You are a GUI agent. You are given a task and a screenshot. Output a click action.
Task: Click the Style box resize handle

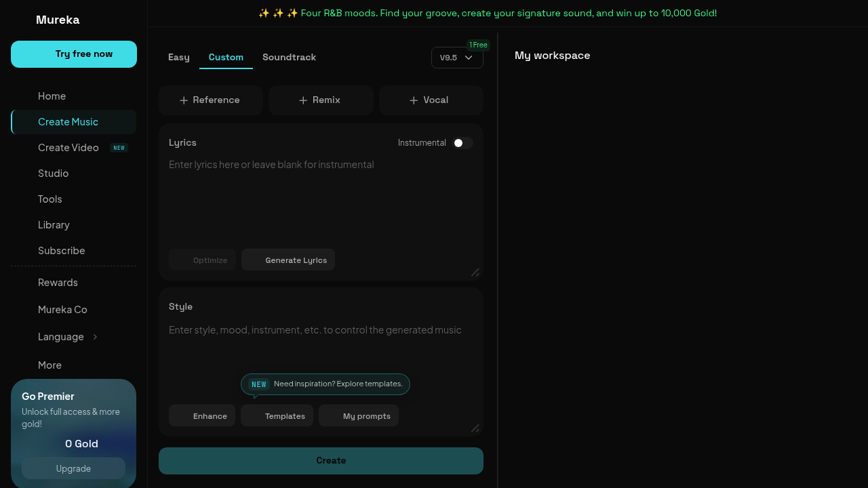(475, 428)
